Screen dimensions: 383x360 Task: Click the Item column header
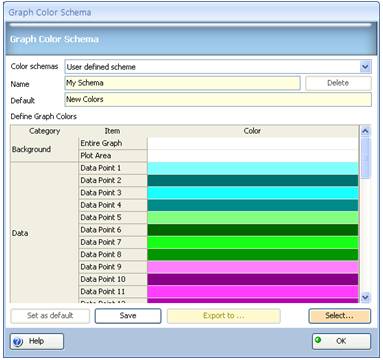113,131
